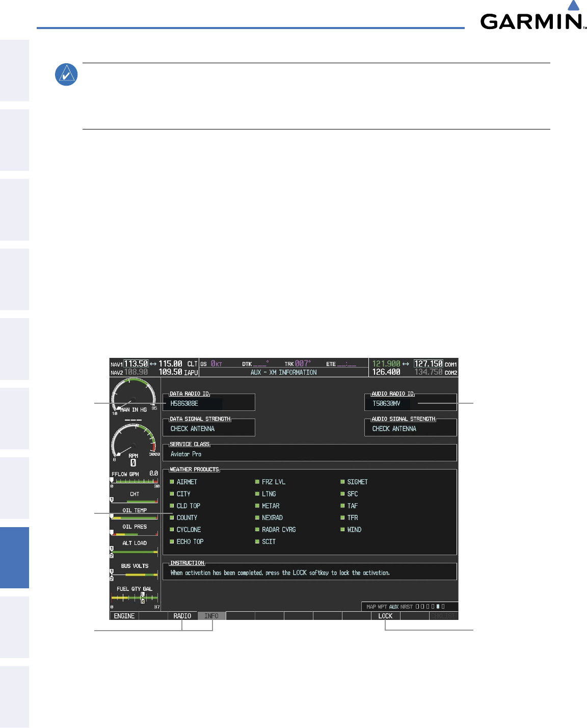Click the NAV2 frequency 108.90
The width and height of the screenshot is (587, 728).
[136, 372]
